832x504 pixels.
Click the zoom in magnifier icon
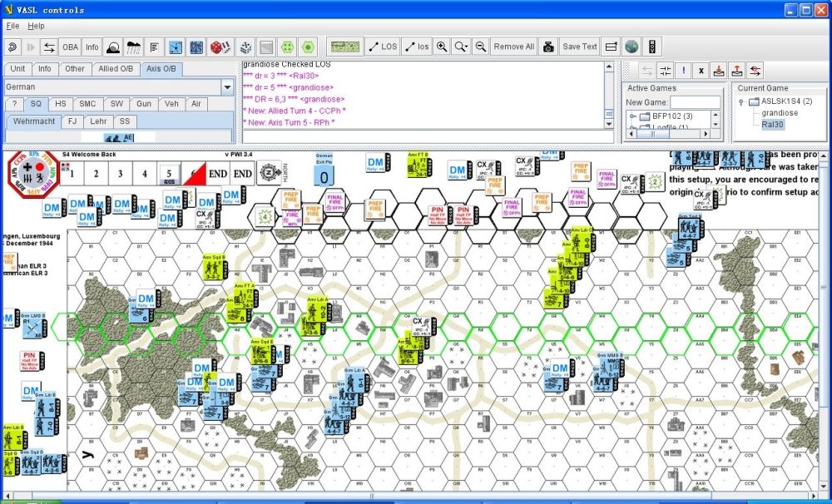[442, 47]
